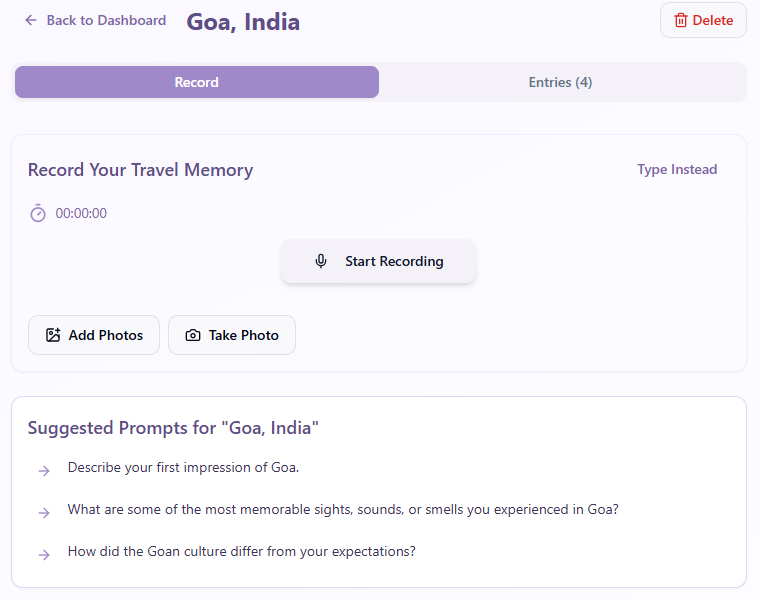Switch to Type Instead mode
This screenshot has width=760, height=600.
pyautogui.click(x=677, y=169)
